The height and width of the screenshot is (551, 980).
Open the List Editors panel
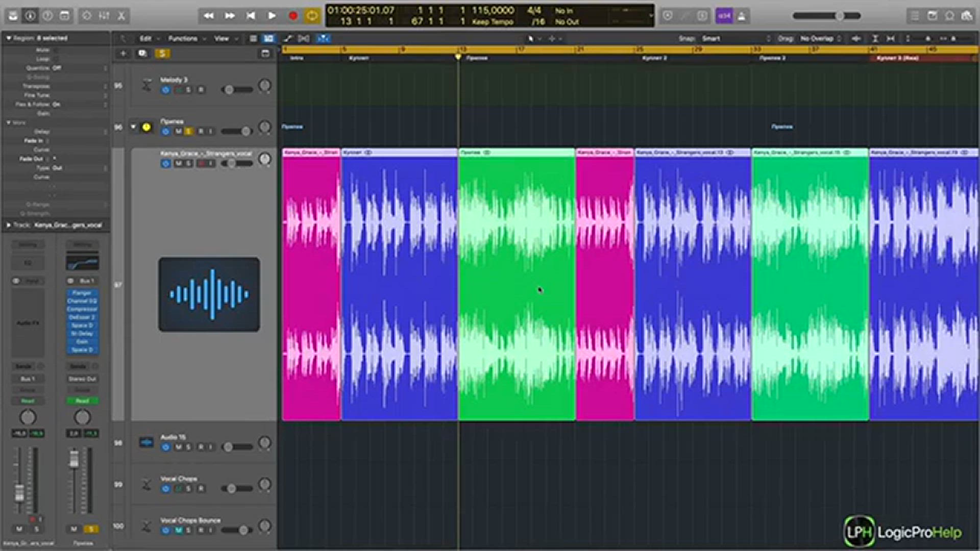[915, 16]
